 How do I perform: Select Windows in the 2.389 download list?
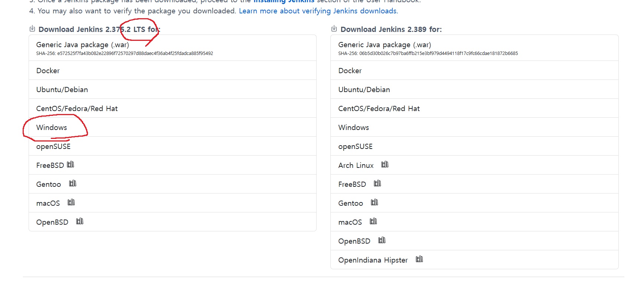(x=474, y=127)
